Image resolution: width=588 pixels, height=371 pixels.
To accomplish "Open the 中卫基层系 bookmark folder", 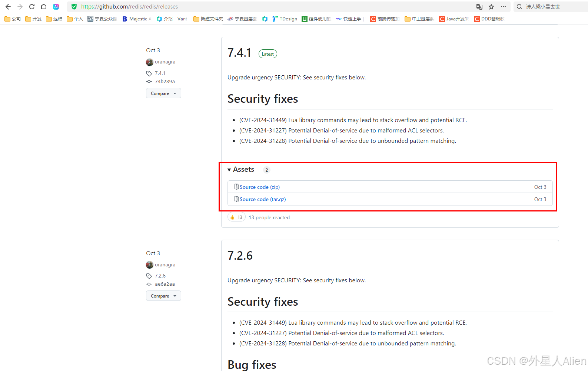I will pos(419,19).
